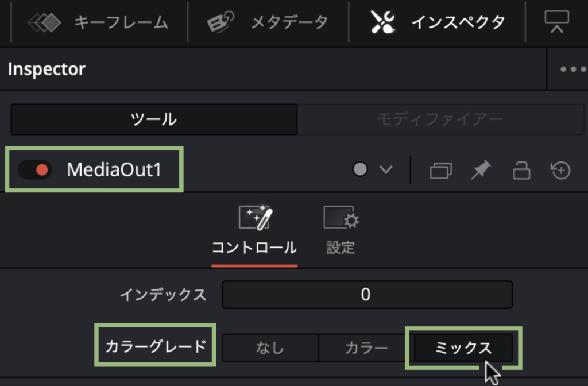Lock the MediaOut1 node
Image resolution: width=588 pixels, height=386 pixels.
pyautogui.click(x=521, y=171)
